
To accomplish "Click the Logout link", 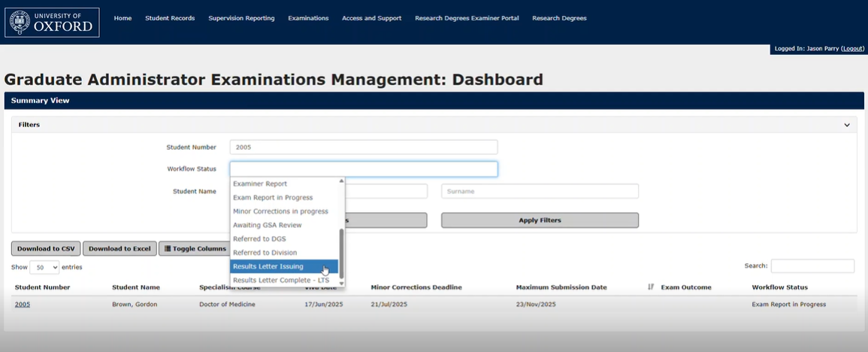I will point(853,48).
